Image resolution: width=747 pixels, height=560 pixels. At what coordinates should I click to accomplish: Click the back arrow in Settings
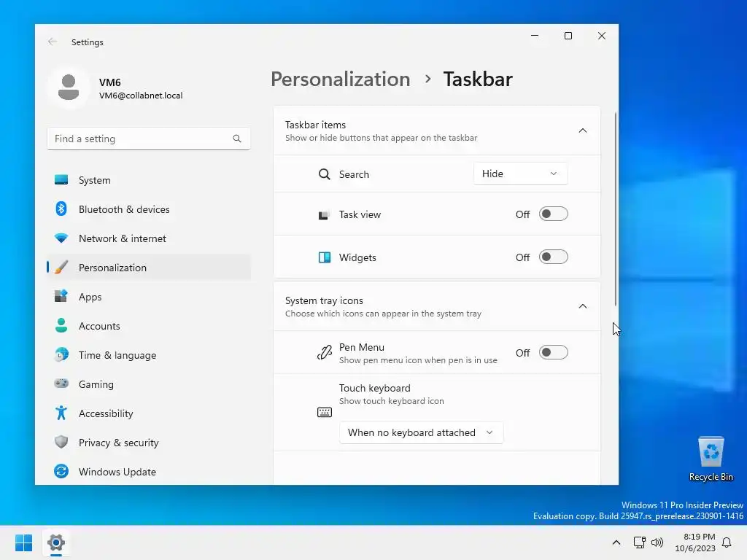pyautogui.click(x=53, y=42)
